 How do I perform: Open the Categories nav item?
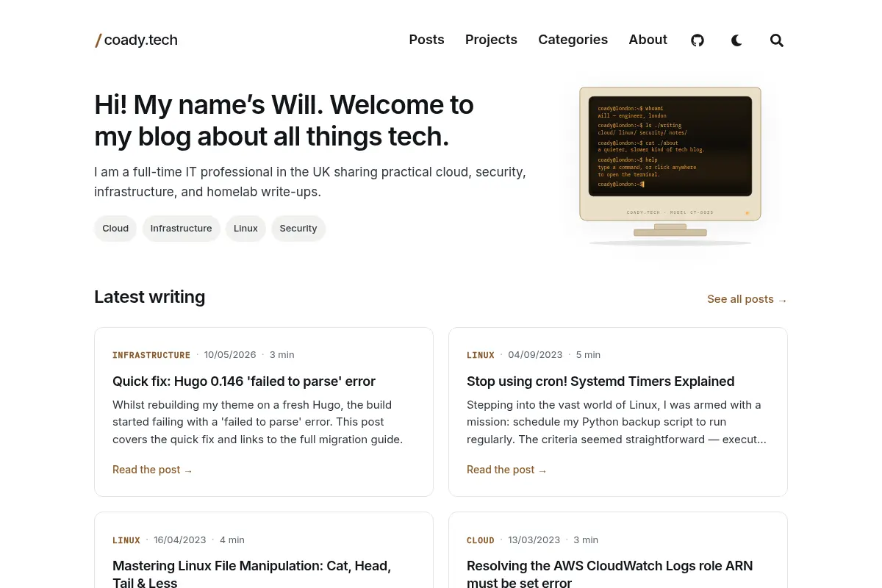click(x=573, y=40)
